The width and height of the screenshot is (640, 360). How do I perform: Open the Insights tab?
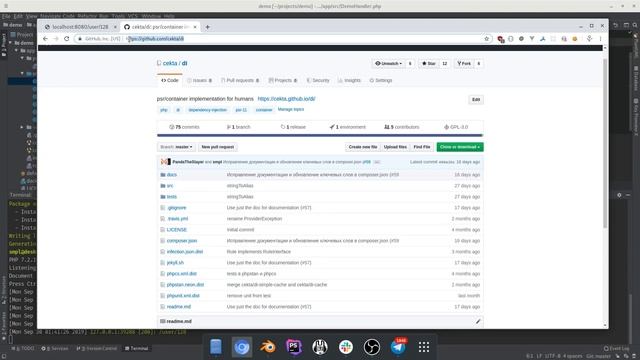pos(349,80)
